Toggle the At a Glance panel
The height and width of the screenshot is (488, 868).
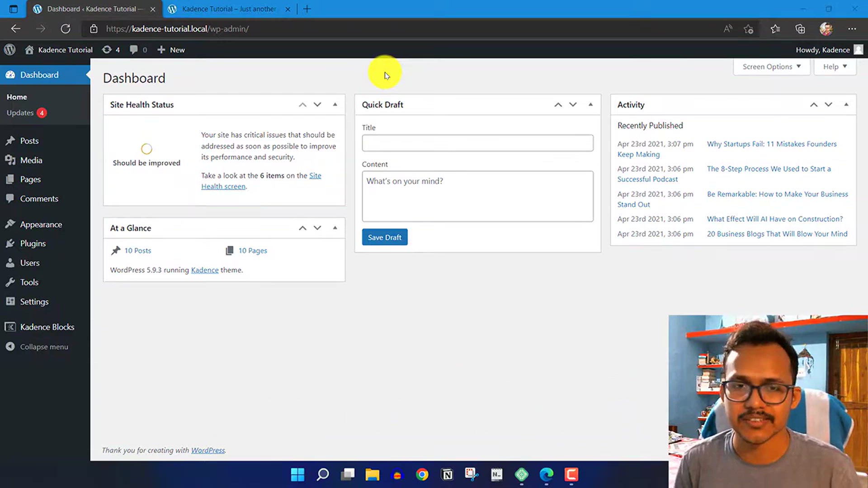tap(335, 228)
